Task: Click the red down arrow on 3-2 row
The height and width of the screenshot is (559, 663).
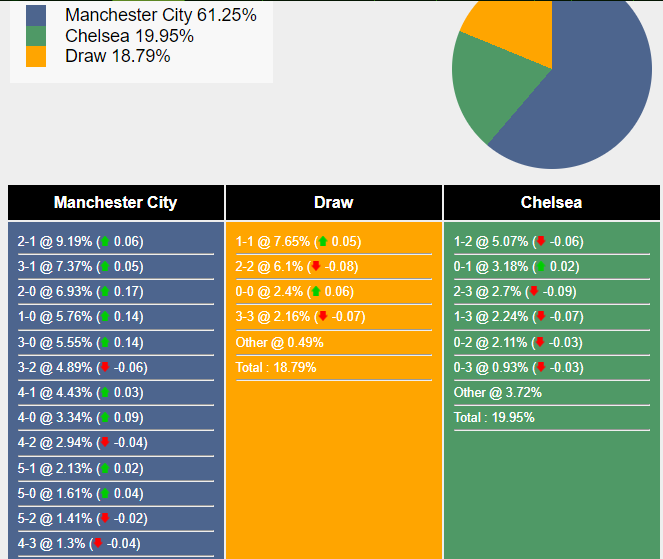Action: click(105, 367)
